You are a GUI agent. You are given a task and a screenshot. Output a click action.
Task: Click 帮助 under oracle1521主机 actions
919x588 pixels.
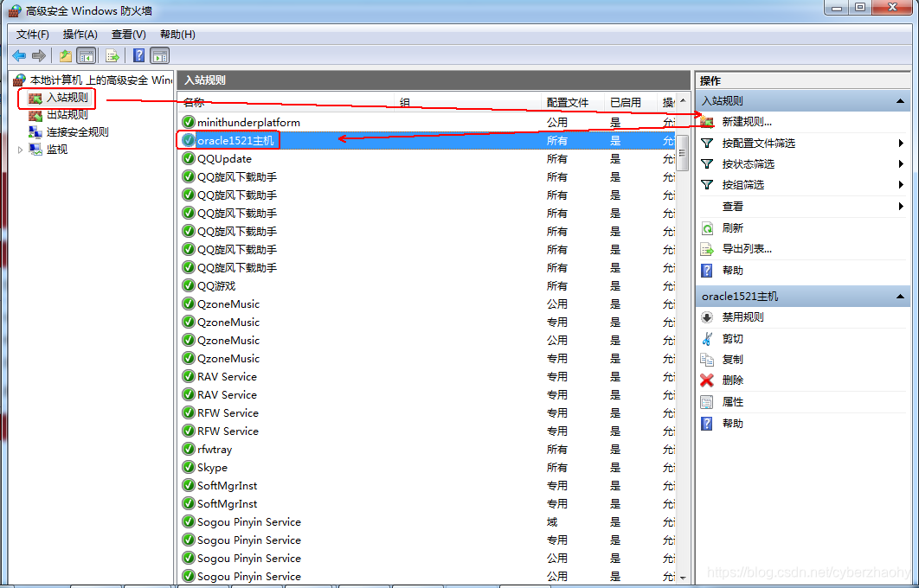733,424
